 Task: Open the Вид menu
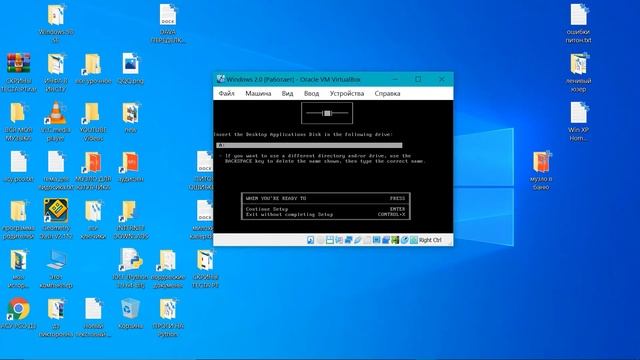(287, 93)
